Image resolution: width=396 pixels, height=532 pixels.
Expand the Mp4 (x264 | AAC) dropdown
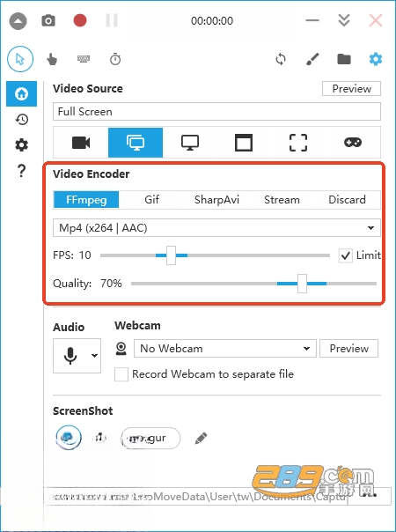click(x=216, y=227)
